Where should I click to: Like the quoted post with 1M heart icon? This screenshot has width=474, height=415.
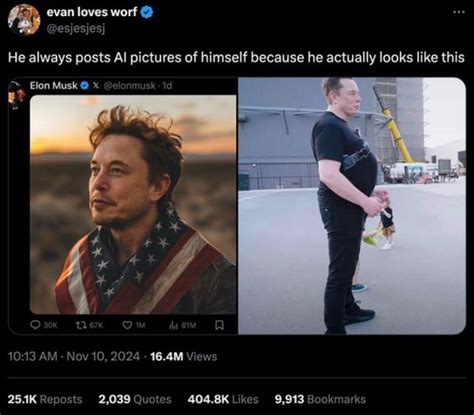pyautogui.click(x=127, y=325)
